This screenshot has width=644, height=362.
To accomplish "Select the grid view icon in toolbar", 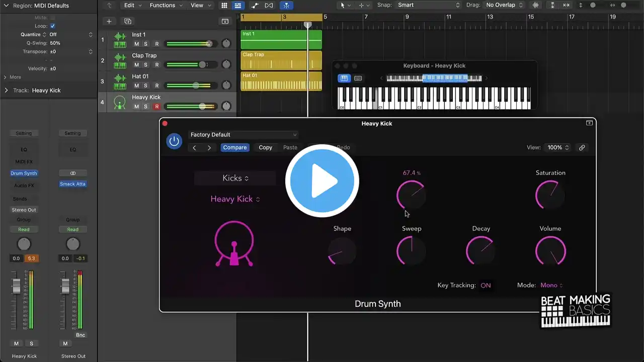I will click(x=224, y=6).
